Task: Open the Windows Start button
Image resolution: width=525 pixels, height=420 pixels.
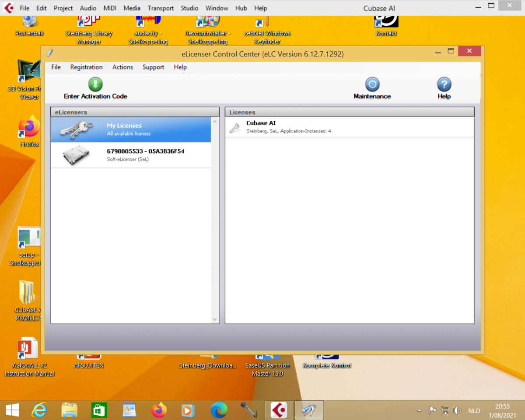Action: coord(12,410)
